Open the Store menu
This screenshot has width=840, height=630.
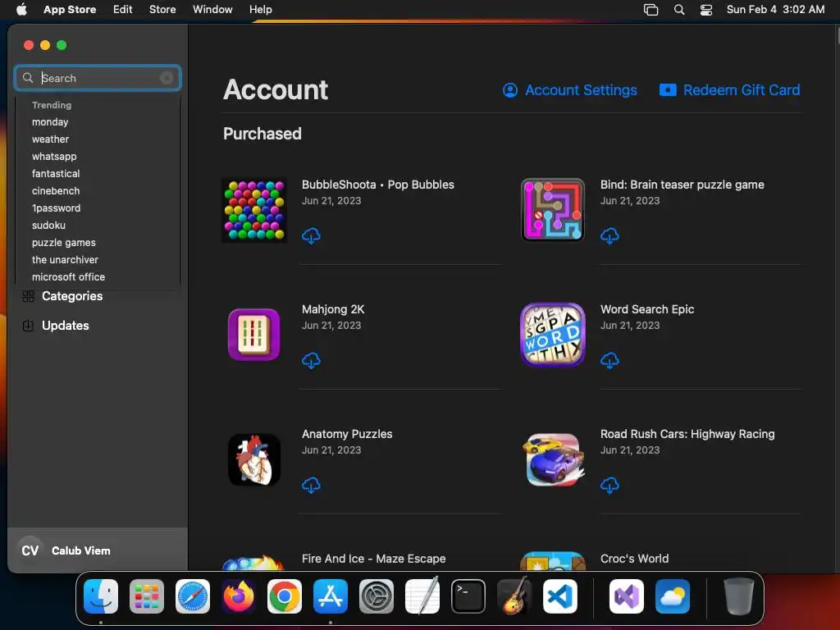(162, 10)
